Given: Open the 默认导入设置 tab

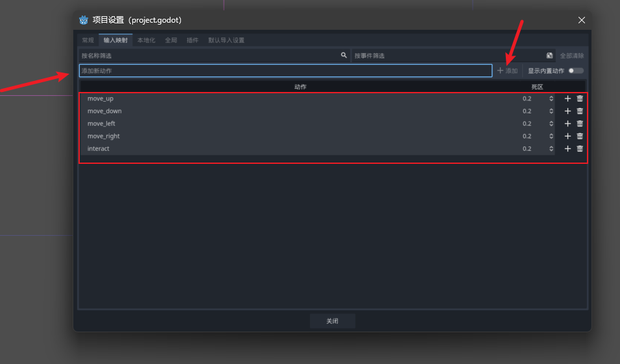Looking at the screenshot, I should tap(226, 40).
